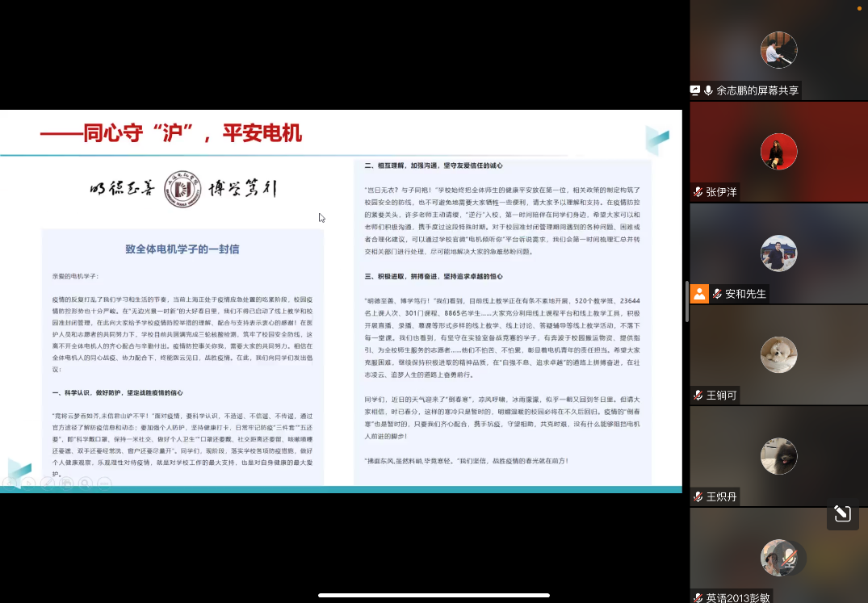Image resolution: width=868 pixels, height=603 pixels.
Task: Click the orange host badge beside 安和先生
Action: (699, 293)
